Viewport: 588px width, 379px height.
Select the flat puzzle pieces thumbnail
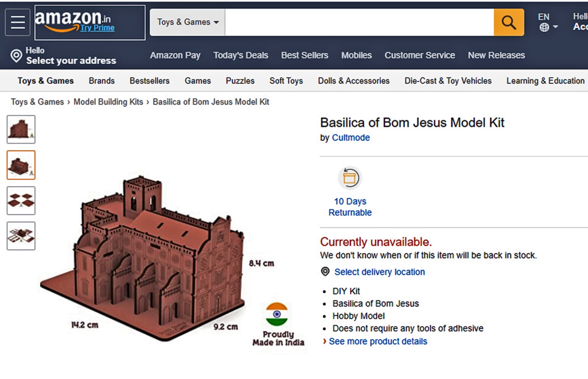click(21, 201)
